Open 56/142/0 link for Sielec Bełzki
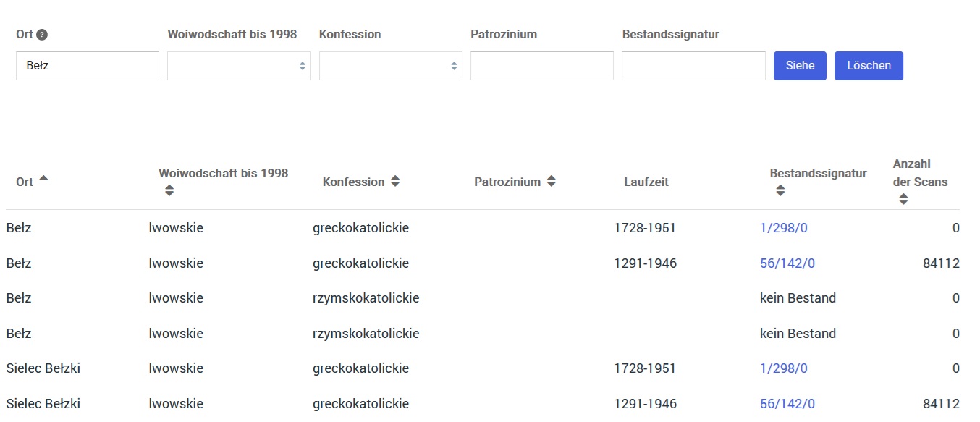 787,404
